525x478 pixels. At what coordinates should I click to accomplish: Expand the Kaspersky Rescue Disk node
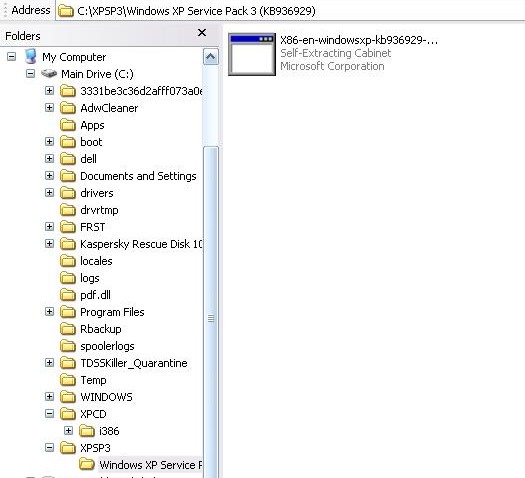49,243
